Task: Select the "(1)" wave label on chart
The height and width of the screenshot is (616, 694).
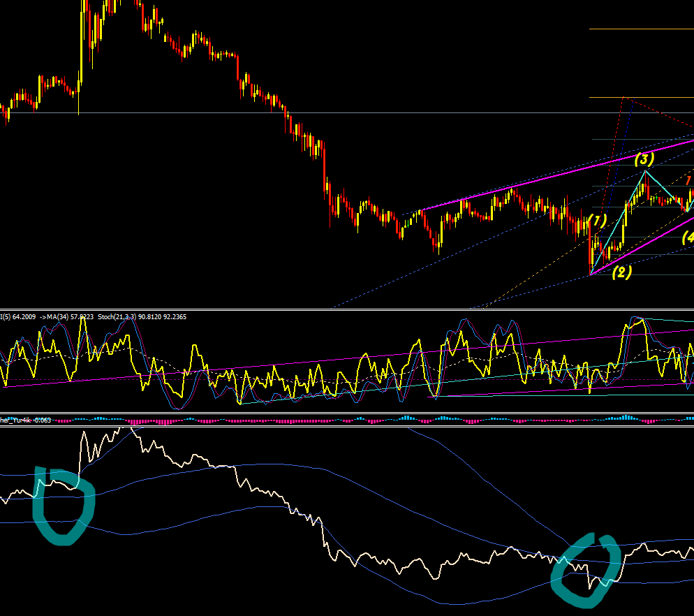Action: pos(598,221)
